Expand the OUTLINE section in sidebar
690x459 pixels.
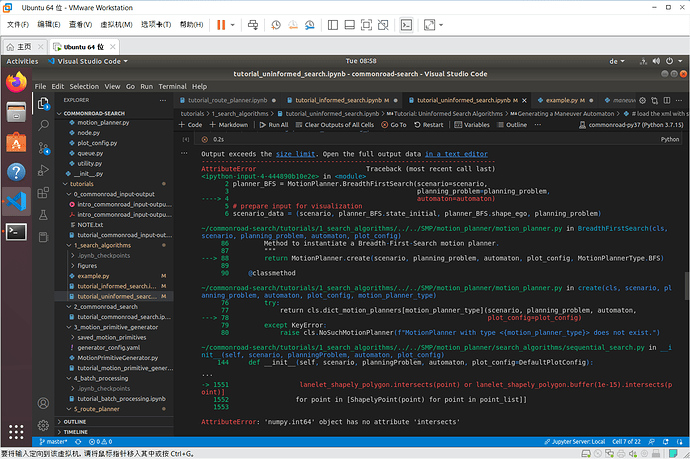coord(74,421)
